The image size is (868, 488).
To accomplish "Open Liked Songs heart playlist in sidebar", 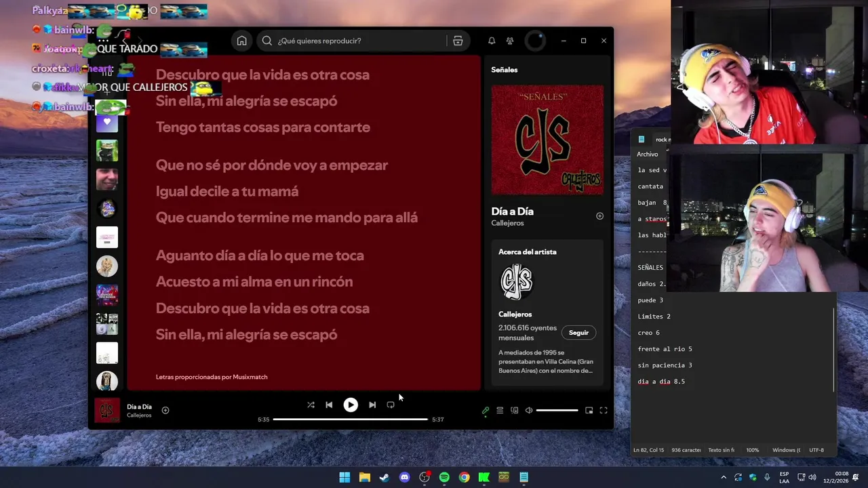I will 106,122.
